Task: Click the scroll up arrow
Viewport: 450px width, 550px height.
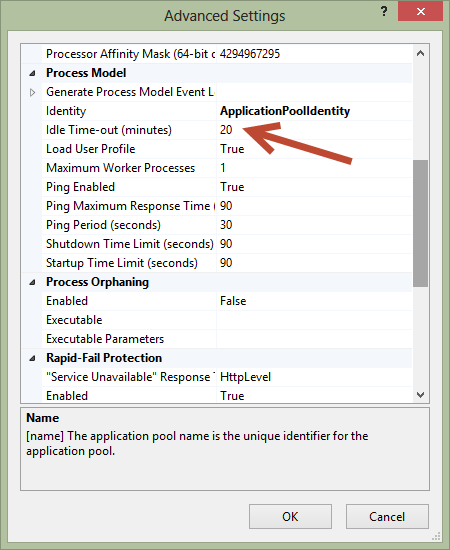Action: [420, 53]
